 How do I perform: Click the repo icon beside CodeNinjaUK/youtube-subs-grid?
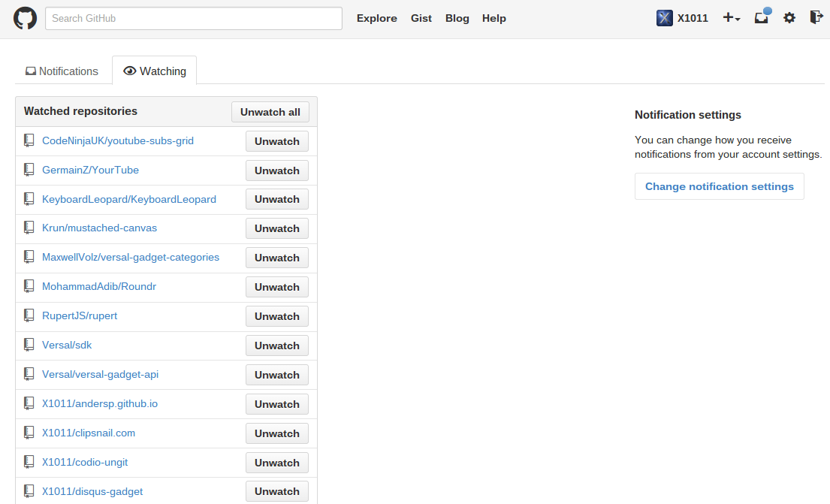[x=29, y=140]
